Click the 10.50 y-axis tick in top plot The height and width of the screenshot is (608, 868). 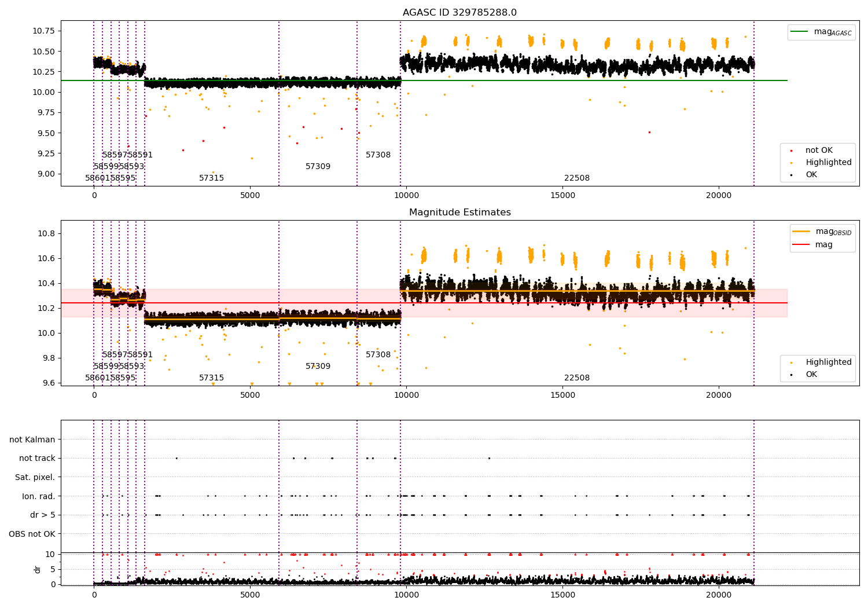tap(43, 52)
